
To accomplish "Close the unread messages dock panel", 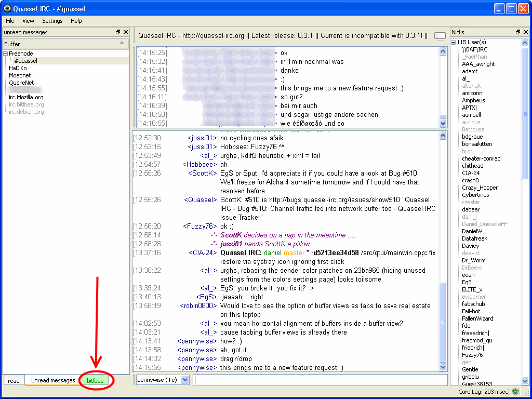I will 126,32.
